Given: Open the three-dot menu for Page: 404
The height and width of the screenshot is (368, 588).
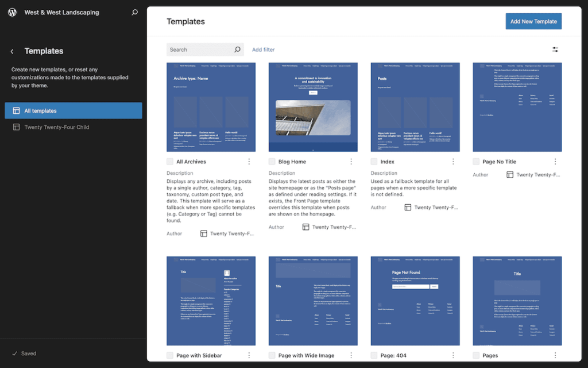Looking at the screenshot, I should [x=453, y=355].
